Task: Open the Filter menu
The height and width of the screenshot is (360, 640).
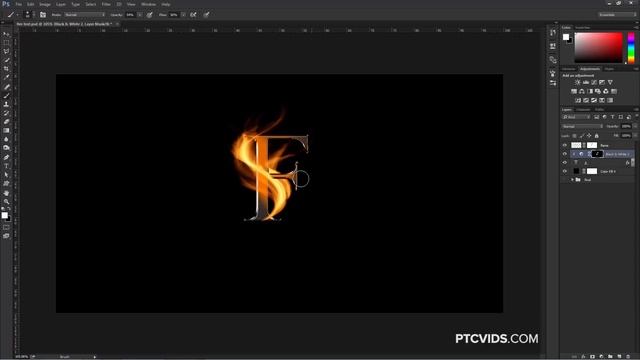Action: tap(106, 4)
